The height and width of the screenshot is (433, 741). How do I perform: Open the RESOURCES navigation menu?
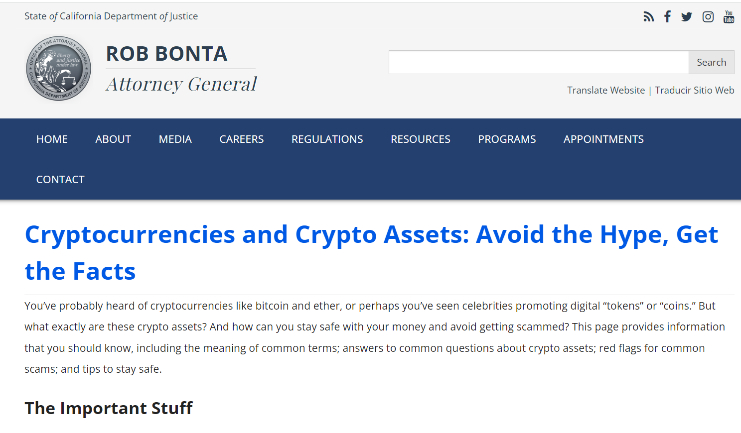click(420, 139)
